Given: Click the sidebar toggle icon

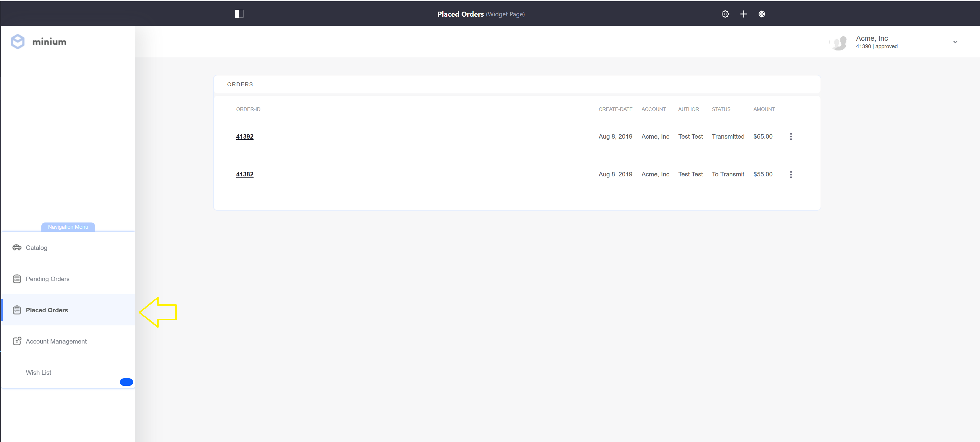Looking at the screenshot, I should 240,14.
